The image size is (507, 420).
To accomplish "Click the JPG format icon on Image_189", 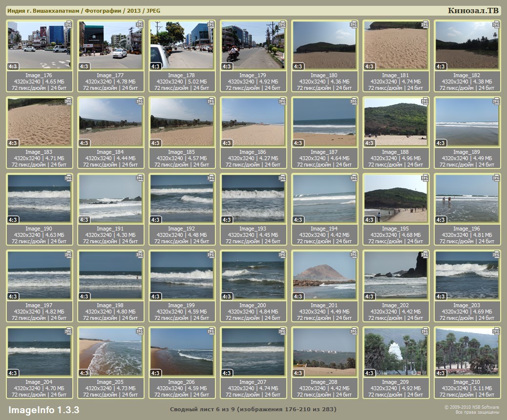I will [x=496, y=101].
